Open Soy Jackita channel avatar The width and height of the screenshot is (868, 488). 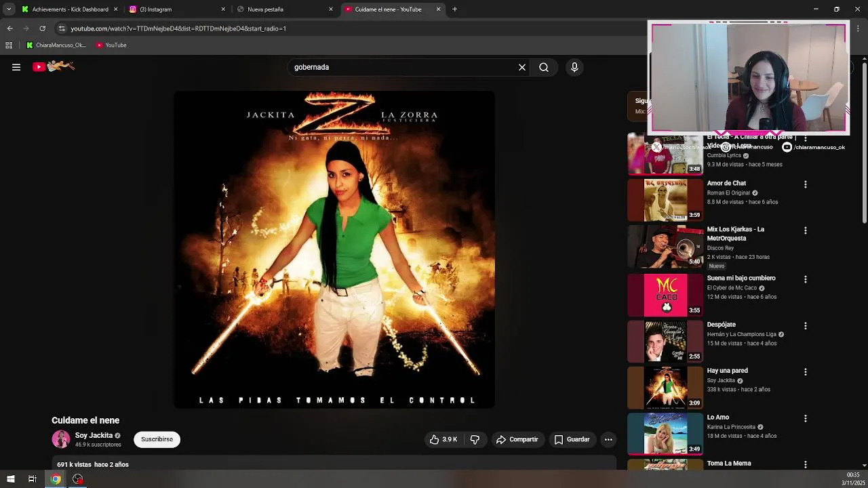point(61,439)
